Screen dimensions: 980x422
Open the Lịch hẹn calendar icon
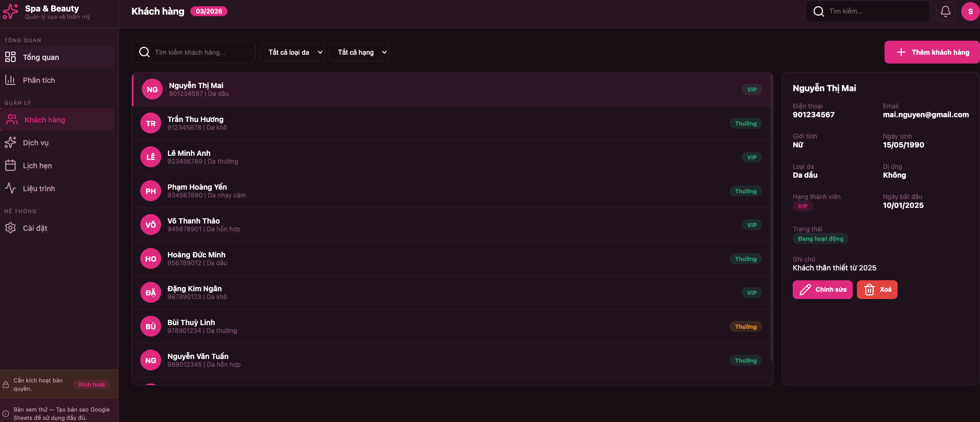coord(11,165)
